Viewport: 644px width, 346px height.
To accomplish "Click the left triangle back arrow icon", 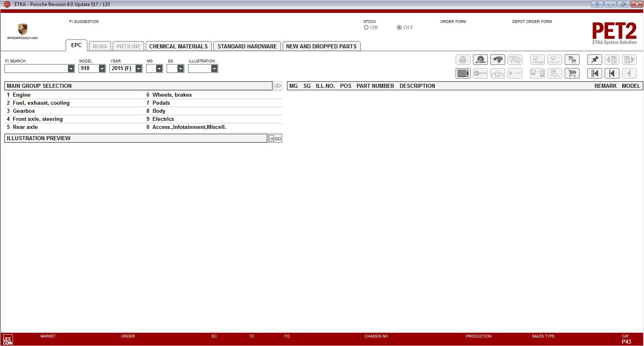I will pyautogui.click(x=629, y=73).
